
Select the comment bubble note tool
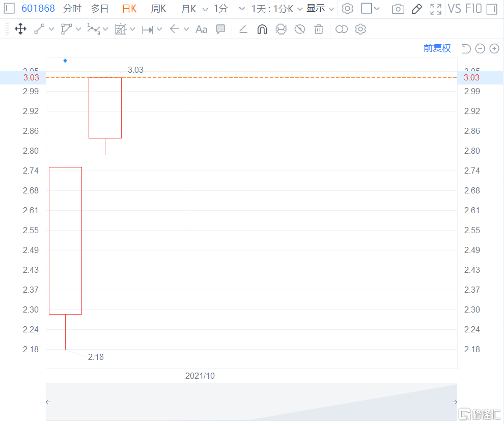(220, 29)
